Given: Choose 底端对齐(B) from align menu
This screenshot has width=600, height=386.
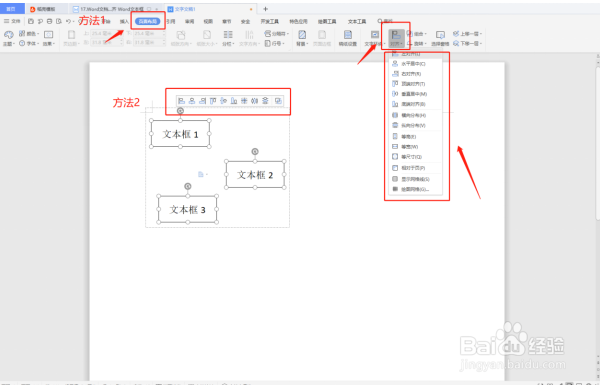Looking at the screenshot, I should pos(416,104).
